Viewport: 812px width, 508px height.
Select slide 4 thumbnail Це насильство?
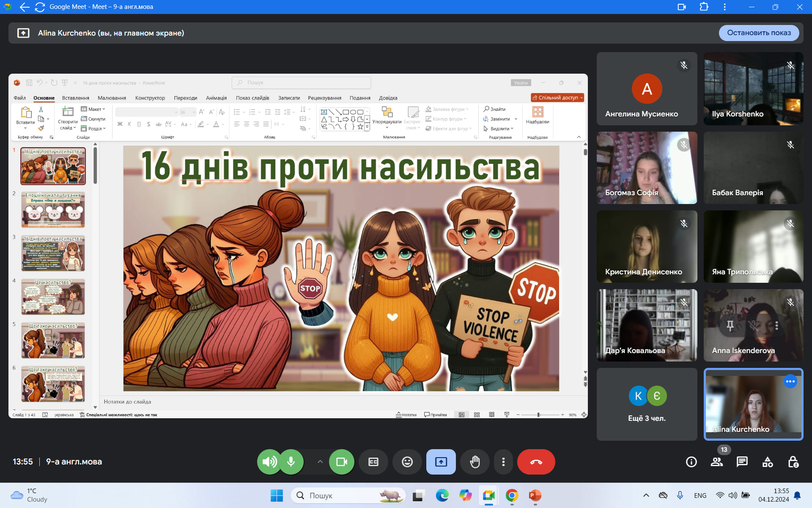pyautogui.click(x=53, y=297)
